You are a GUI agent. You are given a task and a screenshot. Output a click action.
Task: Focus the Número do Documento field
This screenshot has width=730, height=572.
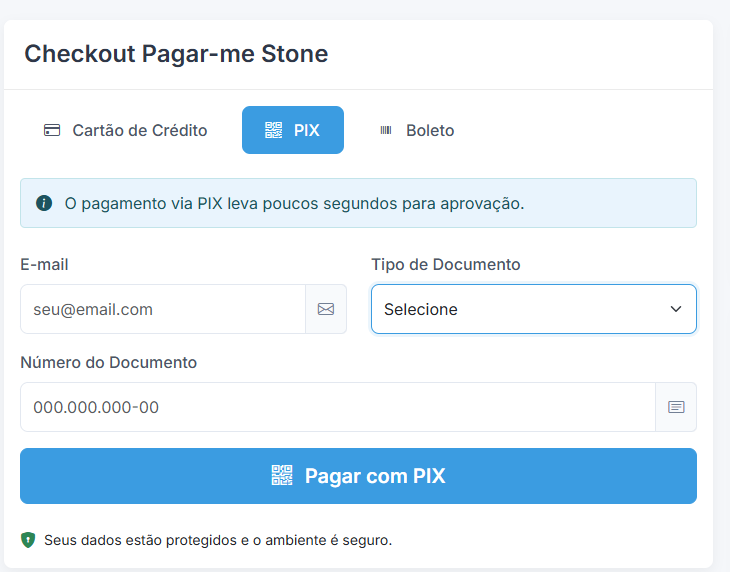[x=338, y=407]
